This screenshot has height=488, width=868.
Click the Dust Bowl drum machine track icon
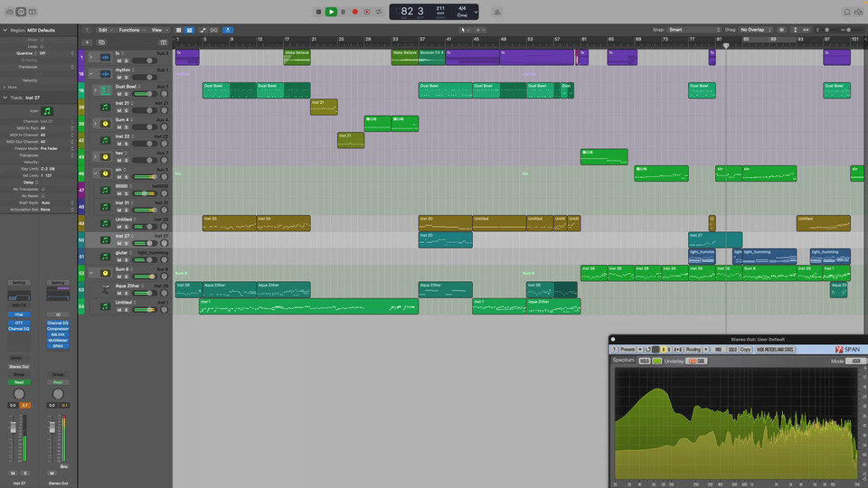coord(105,90)
